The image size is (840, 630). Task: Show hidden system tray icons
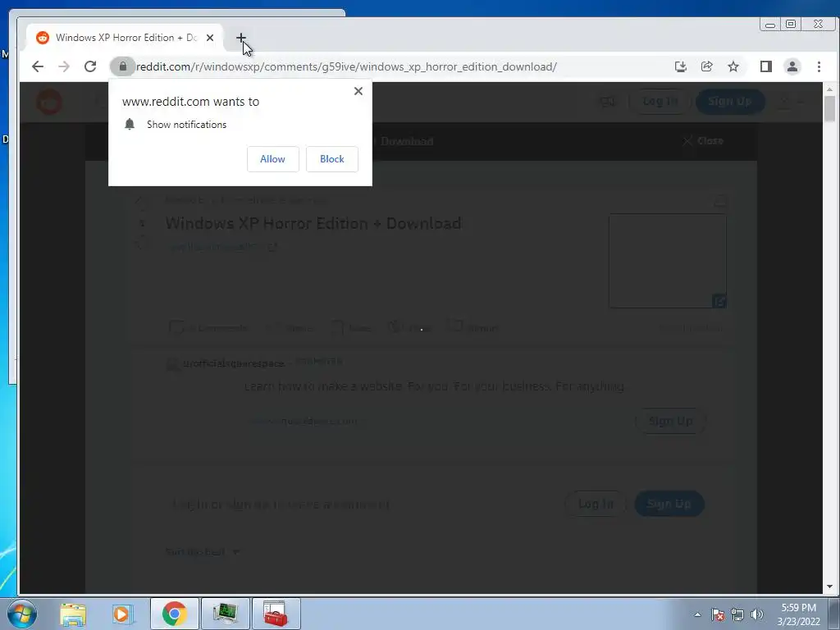point(697,614)
